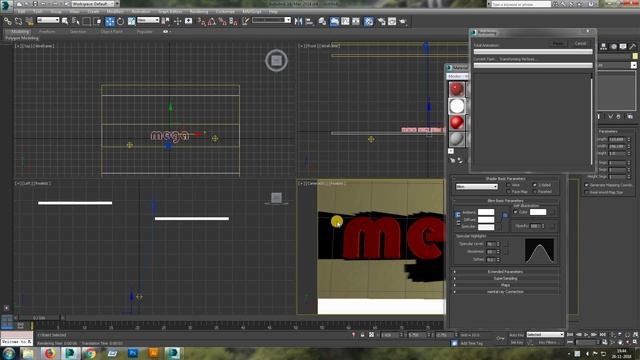Open Select by Name tool

(x=76, y=21)
